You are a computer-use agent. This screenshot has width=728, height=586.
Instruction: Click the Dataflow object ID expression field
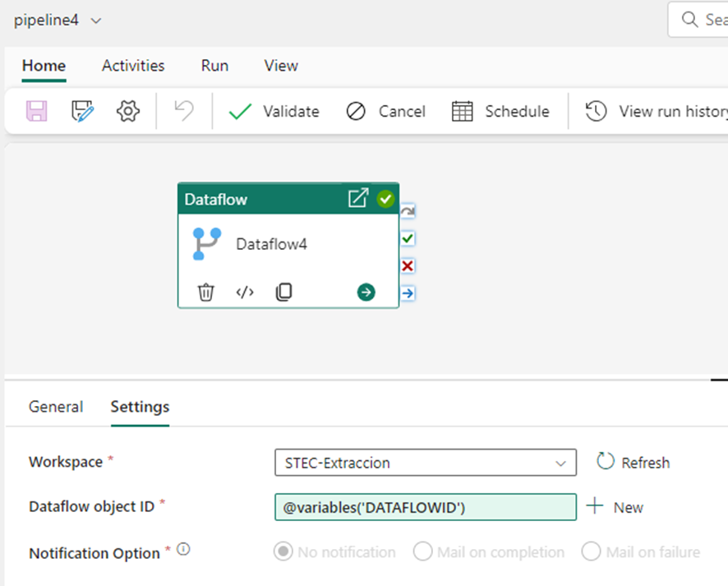pos(426,507)
